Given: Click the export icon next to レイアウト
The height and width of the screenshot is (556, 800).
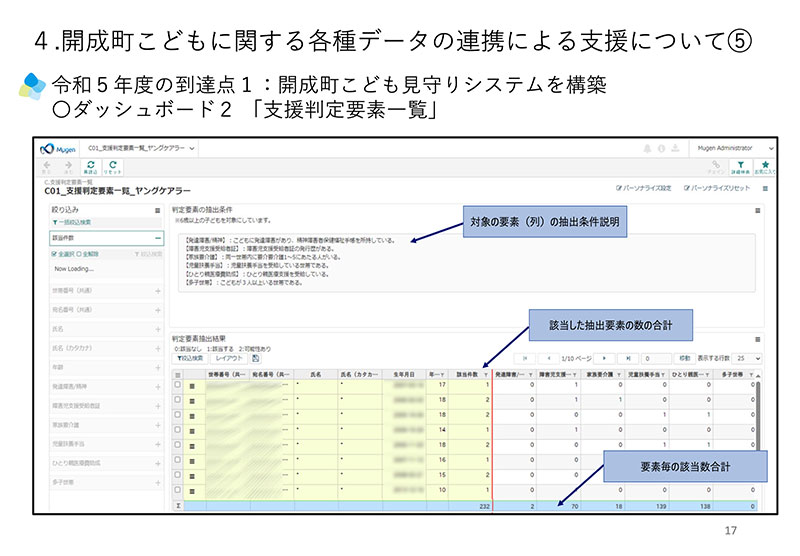Looking at the screenshot, I should click(256, 358).
